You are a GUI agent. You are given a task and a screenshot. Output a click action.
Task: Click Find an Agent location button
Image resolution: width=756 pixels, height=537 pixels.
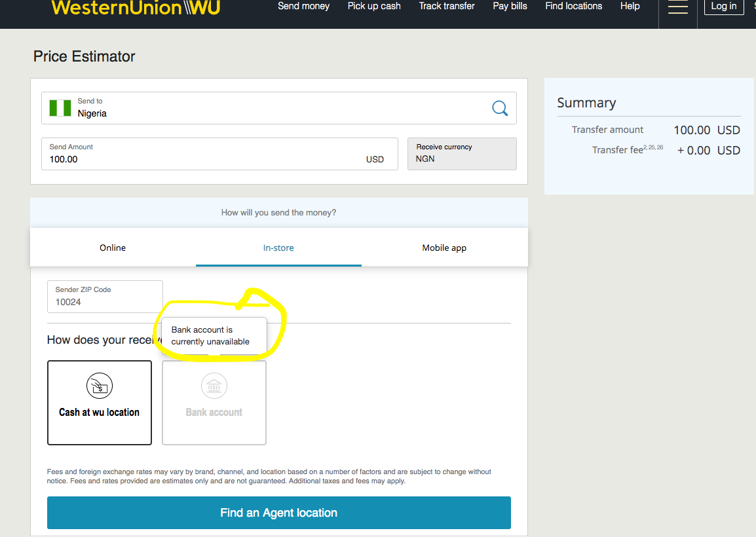pyautogui.click(x=278, y=512)
